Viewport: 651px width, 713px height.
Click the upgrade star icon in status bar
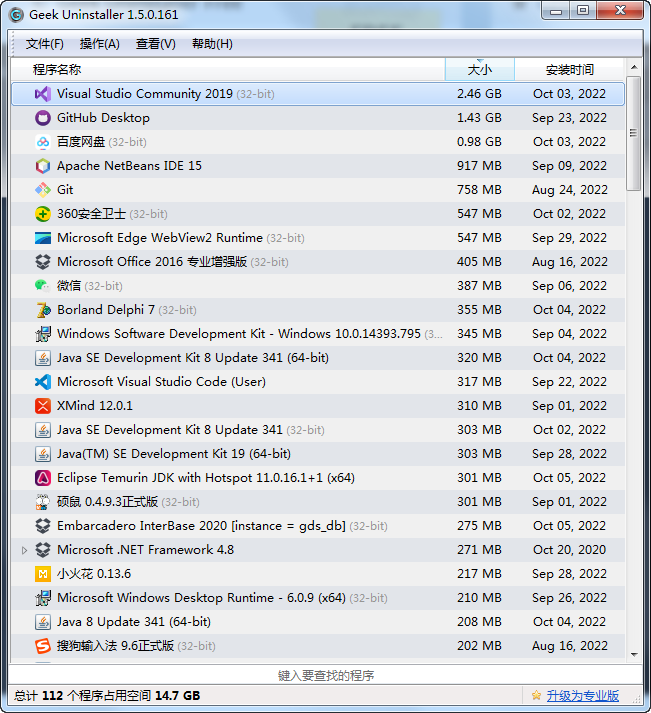pos(536,695)
